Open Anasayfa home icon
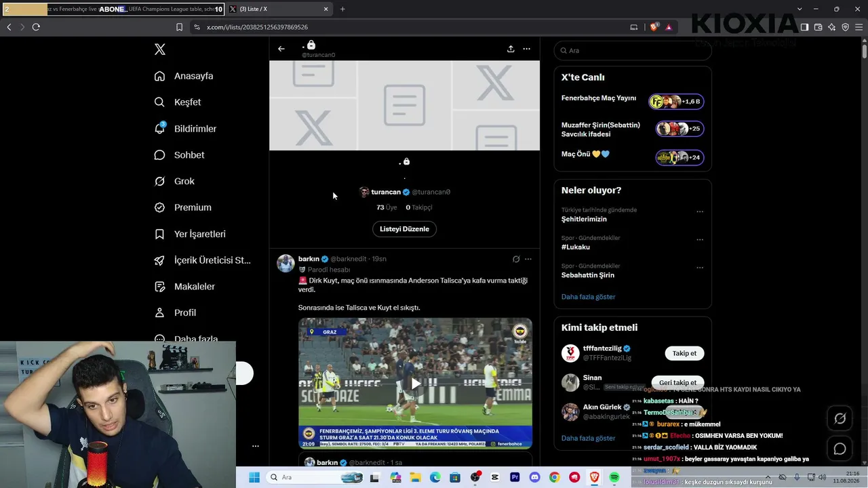 (159, 76)
